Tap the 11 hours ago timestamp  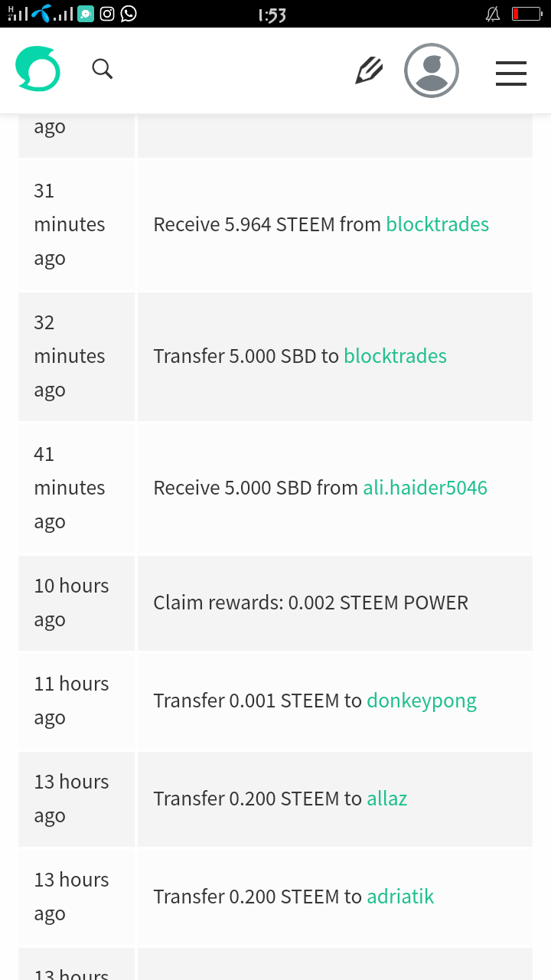(x=71, y=701)
